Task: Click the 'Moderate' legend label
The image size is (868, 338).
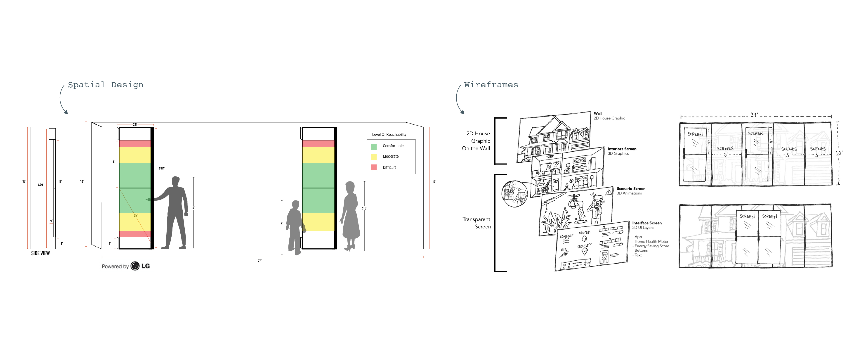Action: coord(391,157)
